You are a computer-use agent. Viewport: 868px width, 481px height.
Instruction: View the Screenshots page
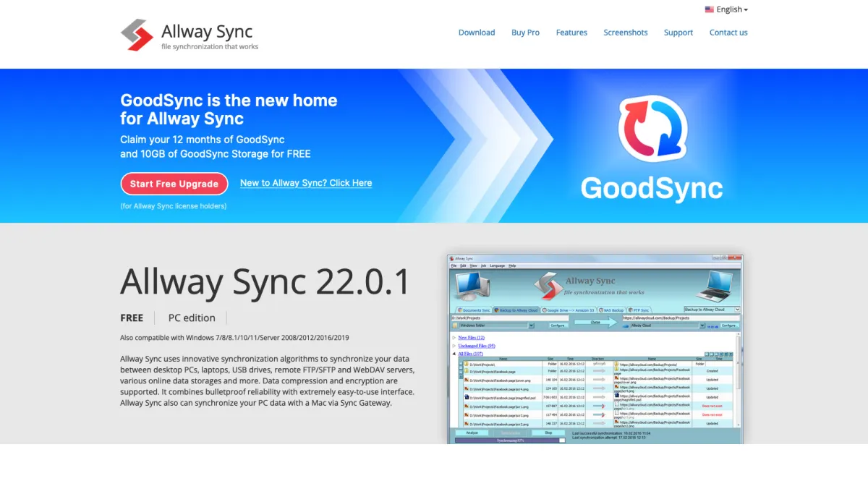coord(626,33)
